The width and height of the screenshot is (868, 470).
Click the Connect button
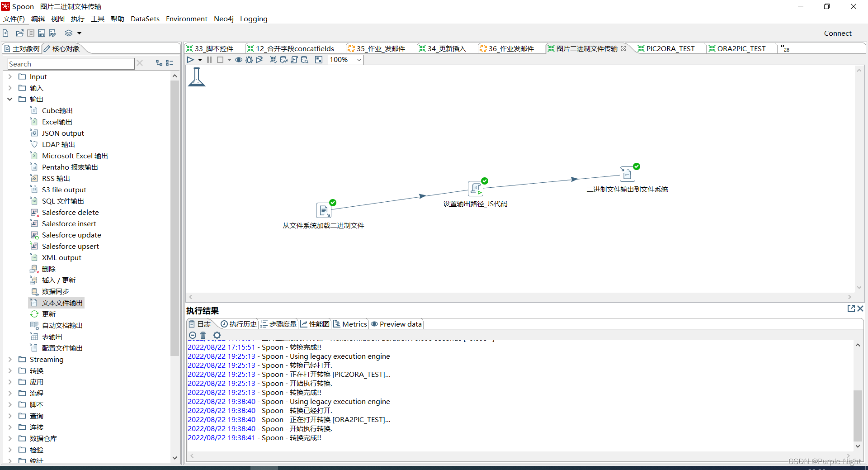point(837,33)
